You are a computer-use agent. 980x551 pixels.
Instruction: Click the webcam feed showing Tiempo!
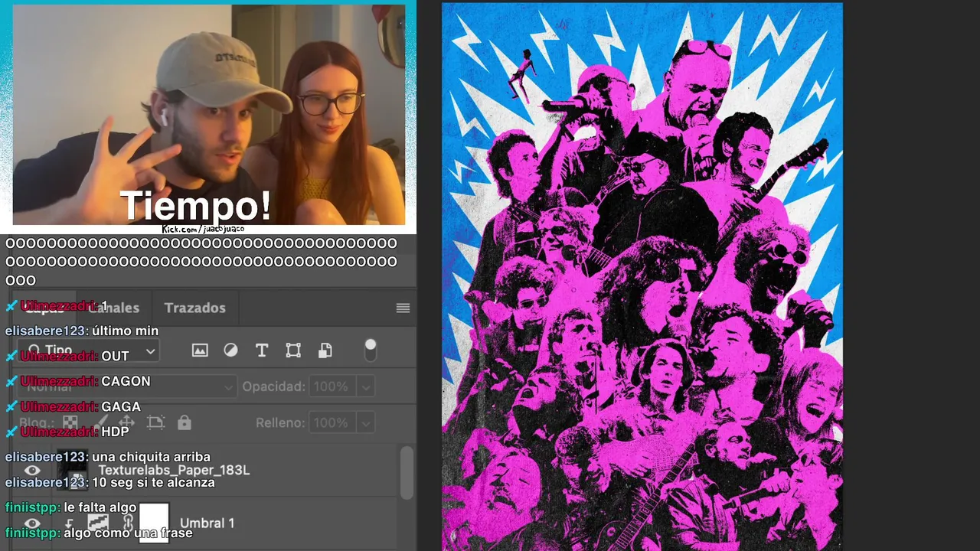(208, 115)
